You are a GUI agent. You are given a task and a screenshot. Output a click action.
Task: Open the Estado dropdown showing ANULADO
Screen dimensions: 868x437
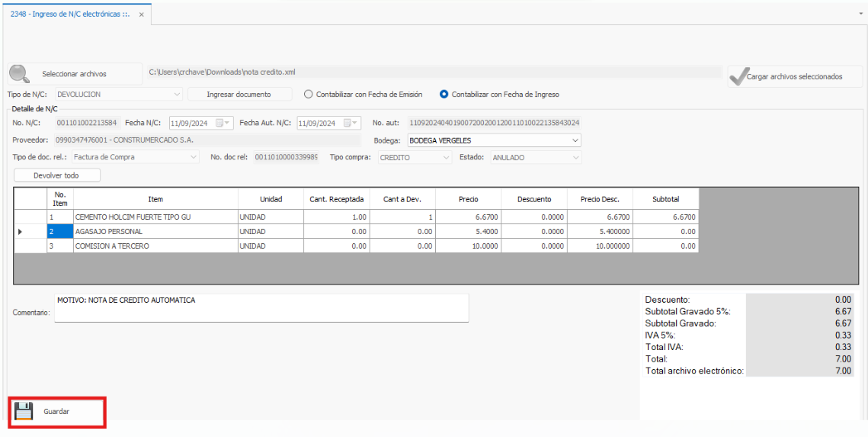click(575, 157)
